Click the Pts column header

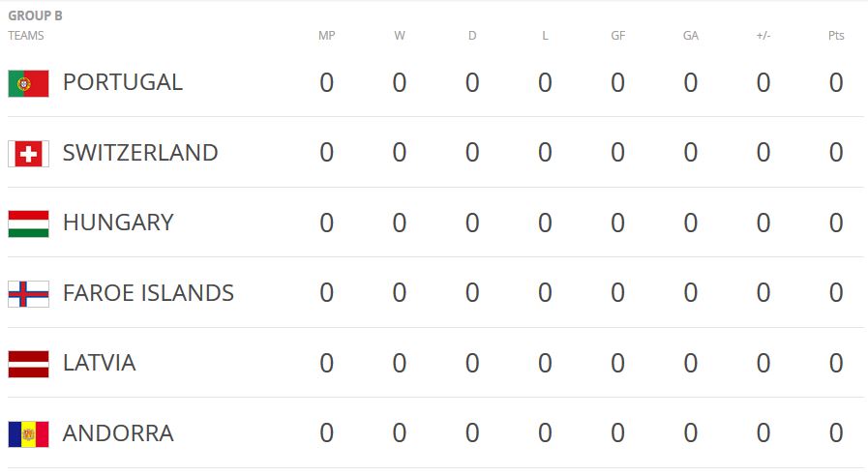(836, 36)
